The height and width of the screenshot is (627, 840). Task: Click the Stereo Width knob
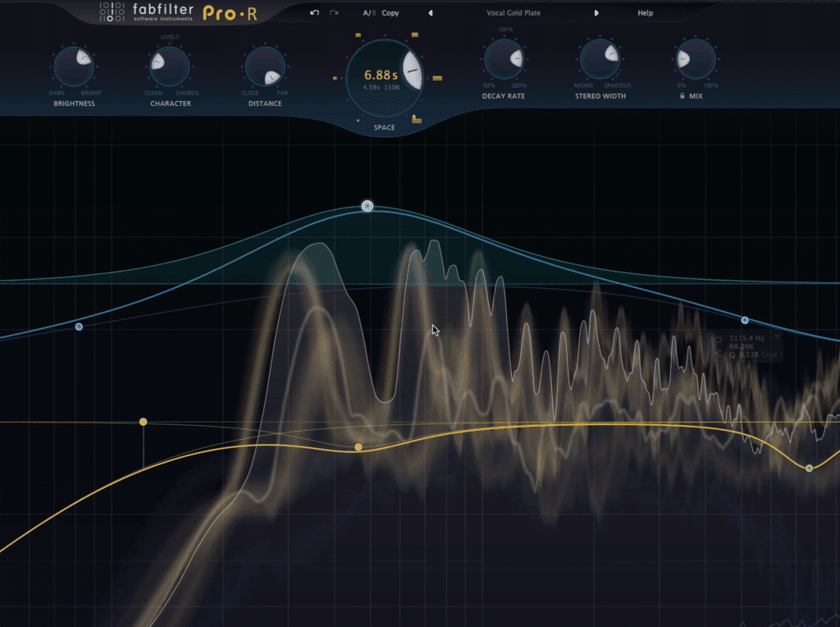click(600, 59)
